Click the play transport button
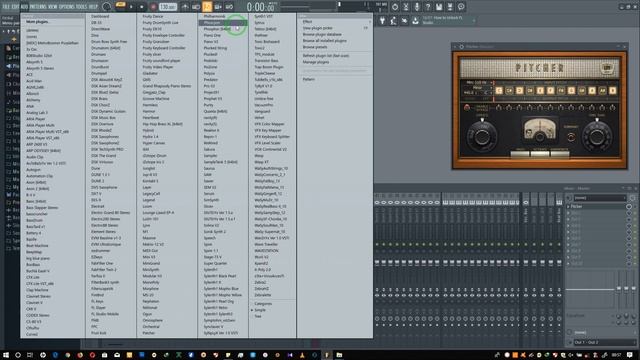Image resolution: width=640 pixels, height=360 pixels. point(131,7)
